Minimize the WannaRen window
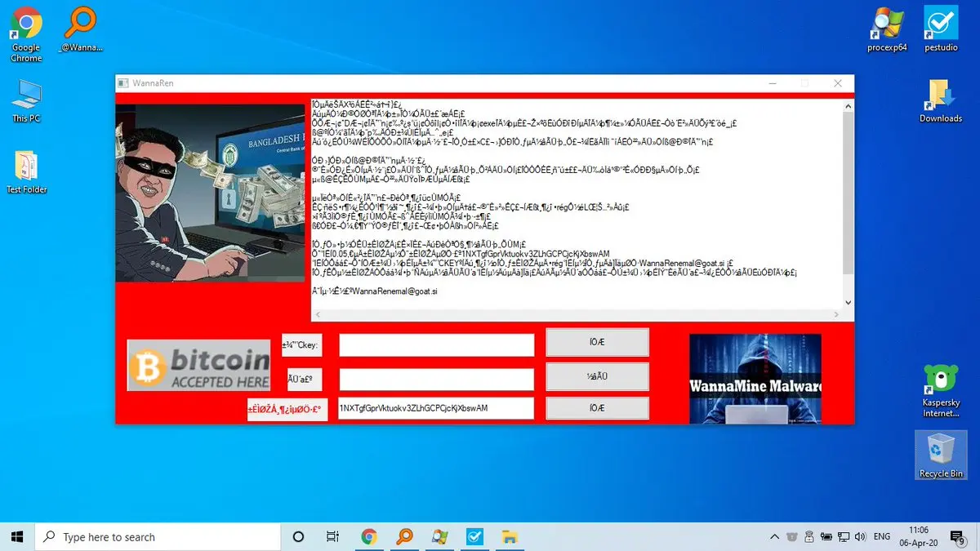The height and width of the screenshot is (551, 980). 771,83
